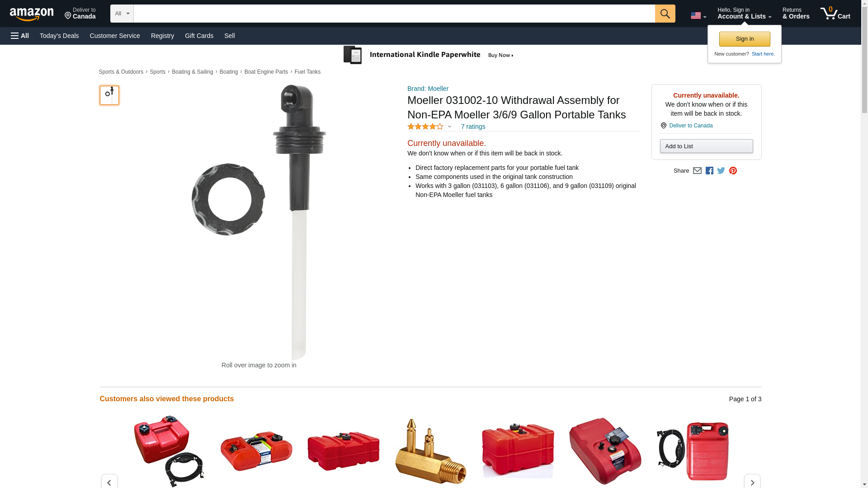The width and height of the screenshot is (868, 488).
Task: Share product via email icon
Action: coord(697,171)
